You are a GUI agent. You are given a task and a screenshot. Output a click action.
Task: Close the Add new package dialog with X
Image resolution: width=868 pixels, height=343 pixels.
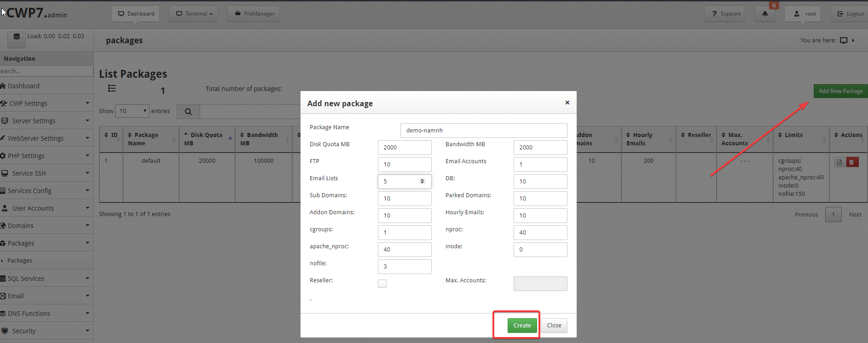pyautogui.click(x=567, y=103)
